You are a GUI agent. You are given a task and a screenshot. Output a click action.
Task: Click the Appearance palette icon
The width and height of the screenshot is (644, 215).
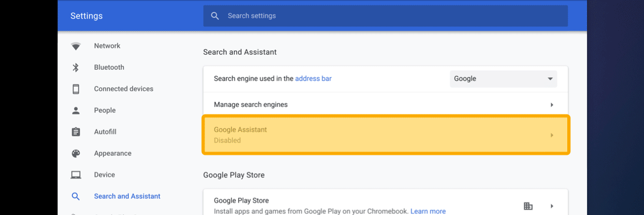76,153
